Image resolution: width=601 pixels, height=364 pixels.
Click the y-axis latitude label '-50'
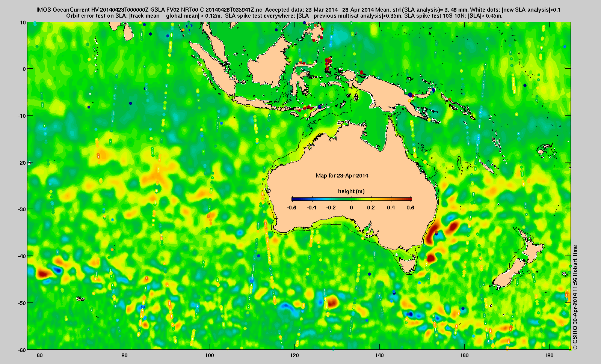coord(22,302)
